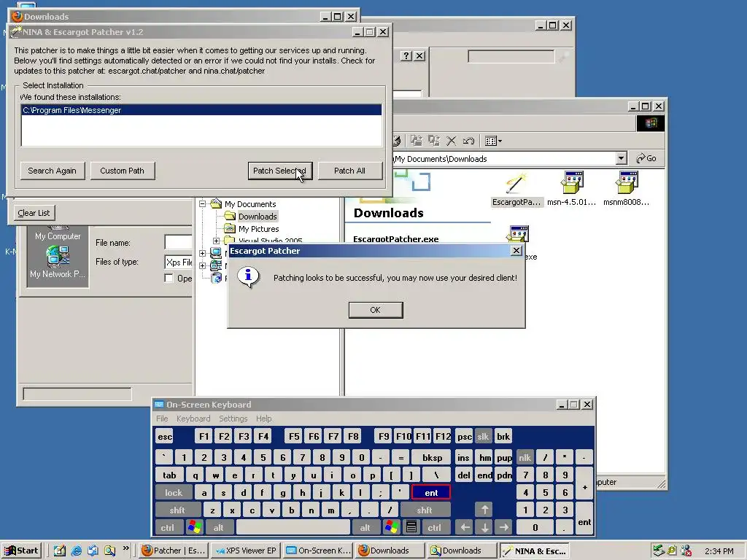Select My Pictures in the folder tree

(x=259, y=228)
